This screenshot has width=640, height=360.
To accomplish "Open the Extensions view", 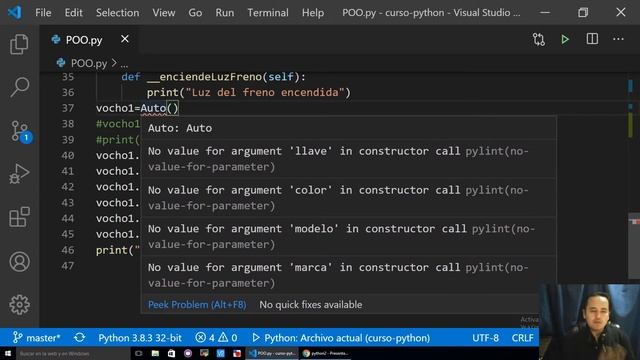I will [19, 217].
